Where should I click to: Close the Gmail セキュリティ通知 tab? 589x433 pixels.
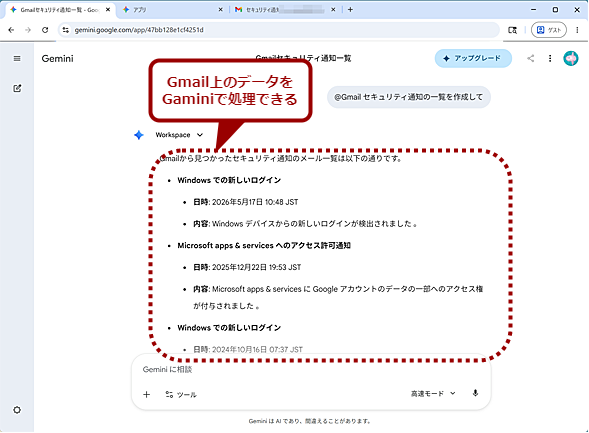click(x=333, y=10)
